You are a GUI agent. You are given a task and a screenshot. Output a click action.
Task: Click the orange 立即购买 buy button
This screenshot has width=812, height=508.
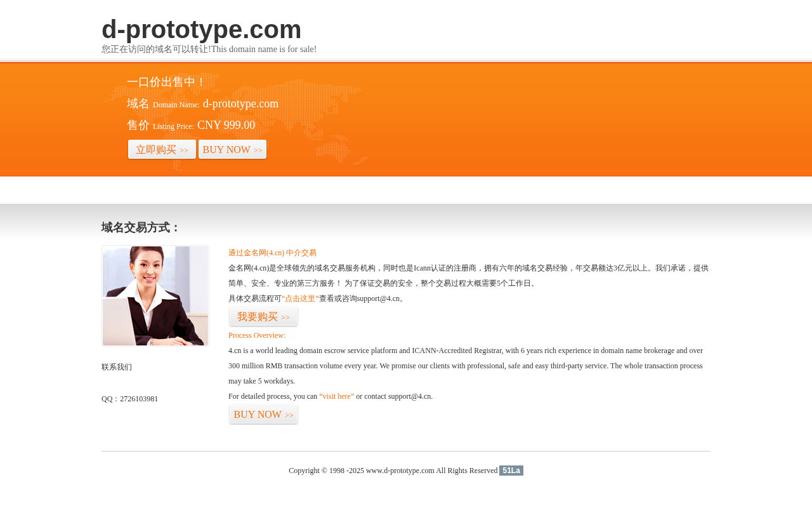162,150
